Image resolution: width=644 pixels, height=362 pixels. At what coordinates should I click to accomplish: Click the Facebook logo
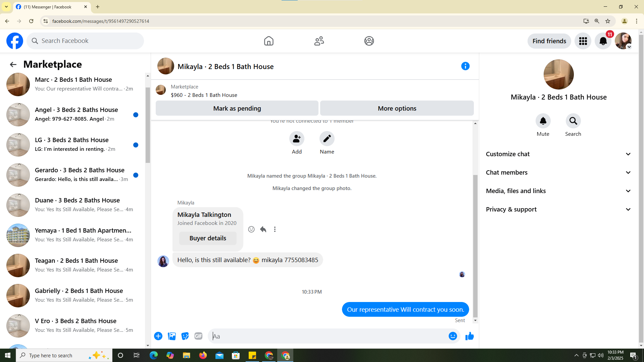(15, 41)
